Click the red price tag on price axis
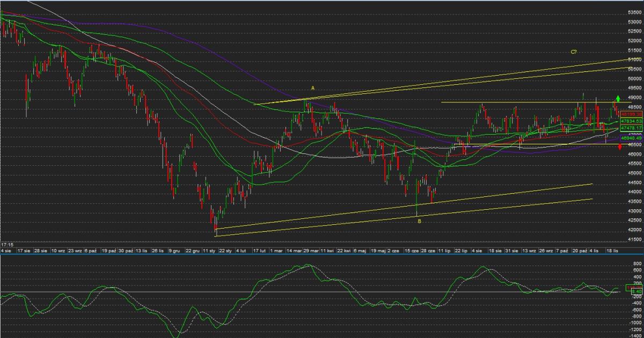Image resolution: width=644 pixels, height=338 pixels. pyautogui.click(x=631, y=114)
